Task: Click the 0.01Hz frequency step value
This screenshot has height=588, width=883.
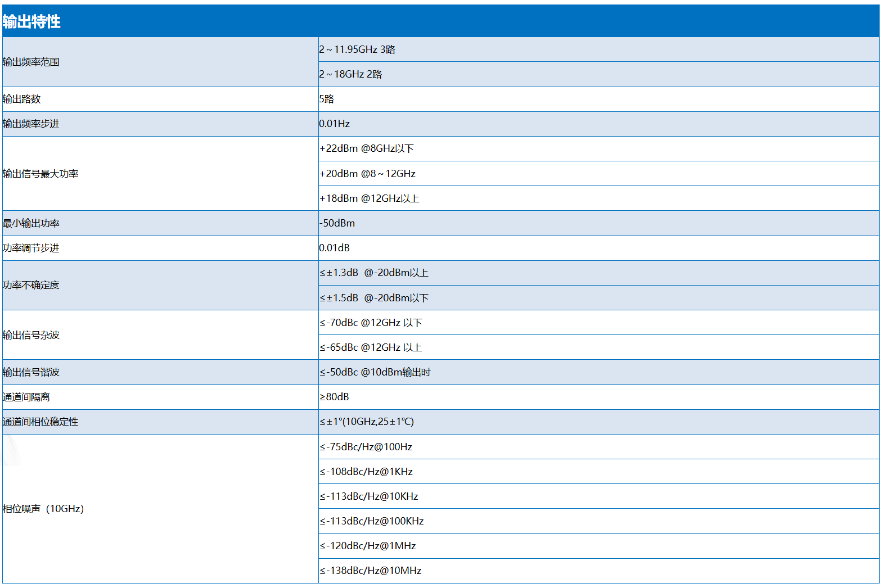Action: coord(335,124)
